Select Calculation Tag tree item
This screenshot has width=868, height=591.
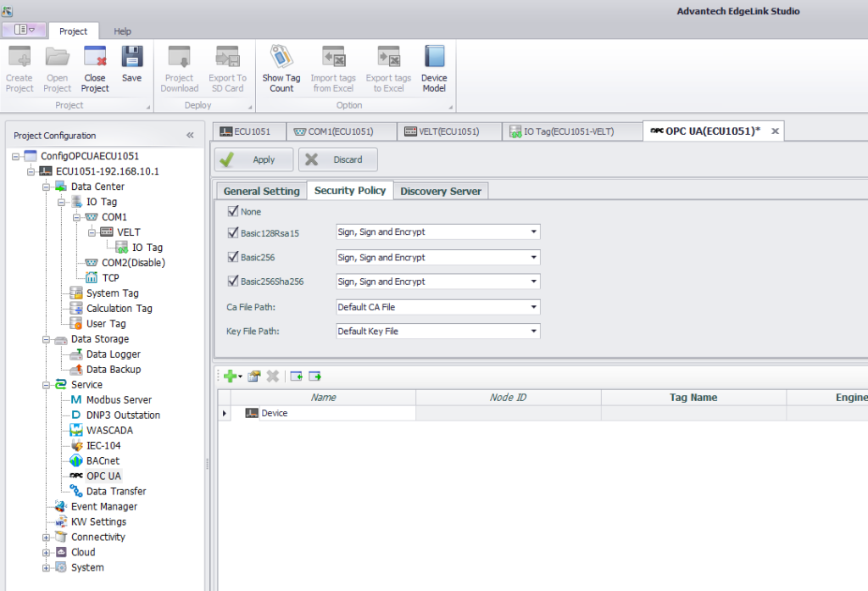pyautogui.click(x=119, y=309)
